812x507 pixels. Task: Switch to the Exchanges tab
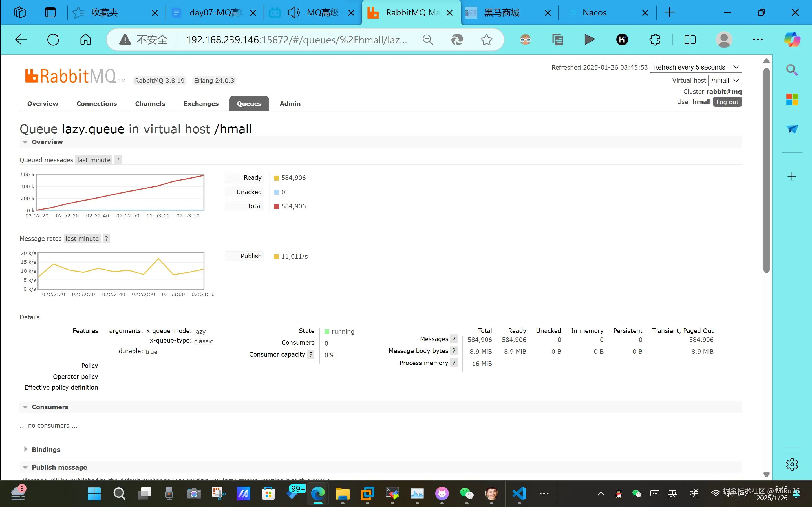[x=201, y=104]
